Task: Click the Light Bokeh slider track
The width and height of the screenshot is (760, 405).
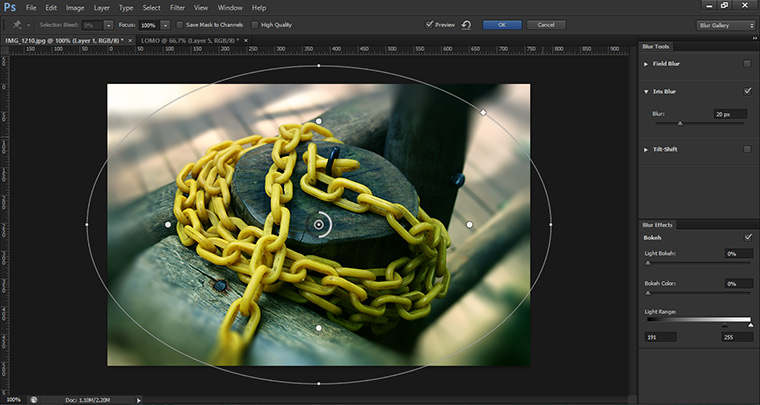Action: click(698, 263)
